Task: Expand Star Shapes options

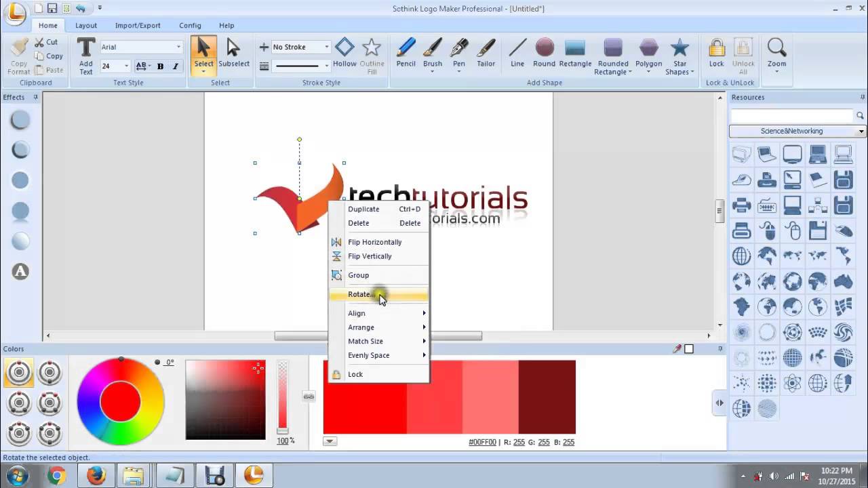Action: coord(692,72)
